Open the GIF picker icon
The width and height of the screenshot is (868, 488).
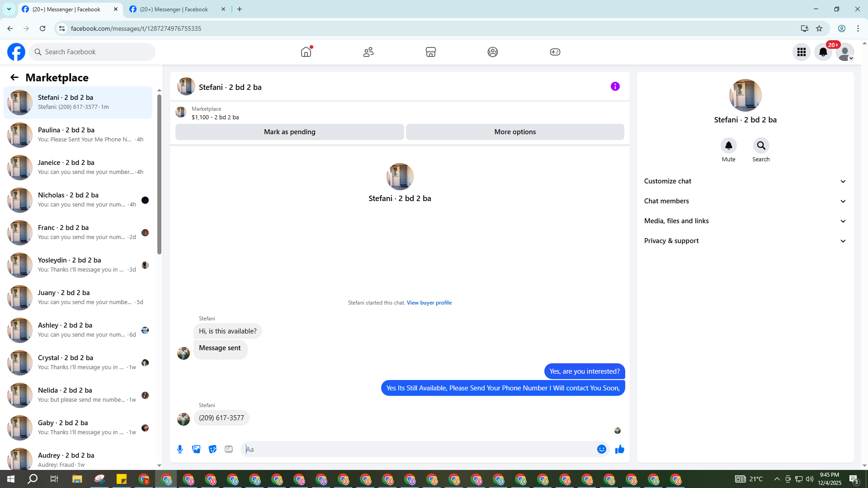[229, 449]
